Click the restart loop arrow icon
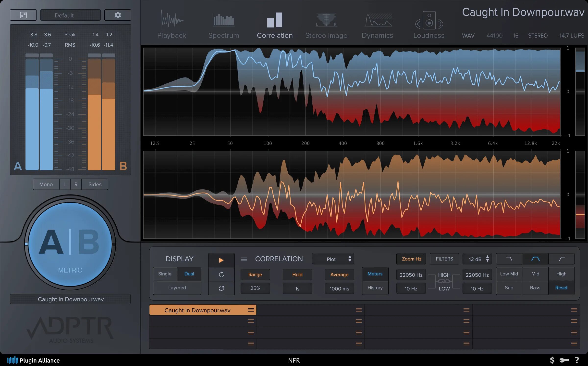This screenshot has width=588, height=366. point(221,274)
